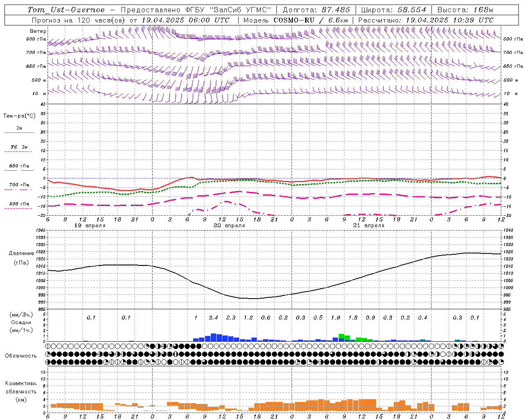The height and width of the screenshot is (420, 525).
Task: Click the precipitation value '3.4'
Action: pyautogui.click(x=213, y=318)
